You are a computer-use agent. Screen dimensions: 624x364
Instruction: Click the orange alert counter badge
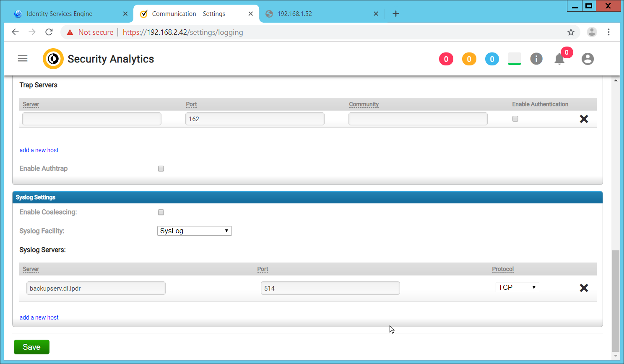point(469,59)
